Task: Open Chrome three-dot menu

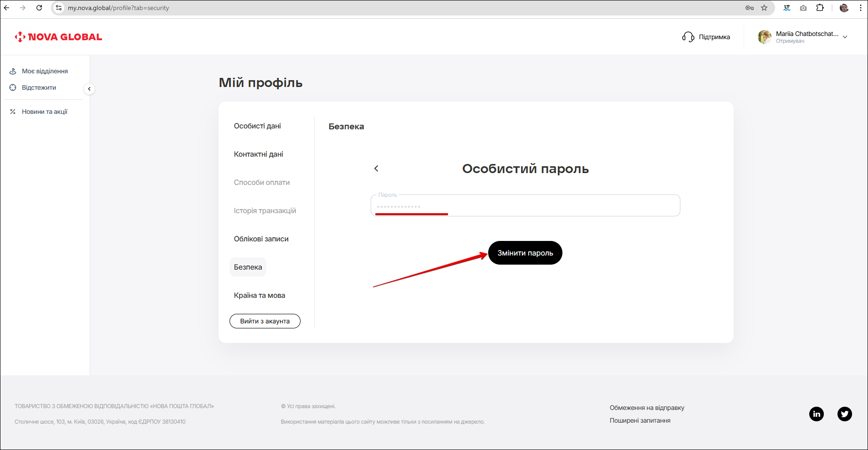Action: 860,8
